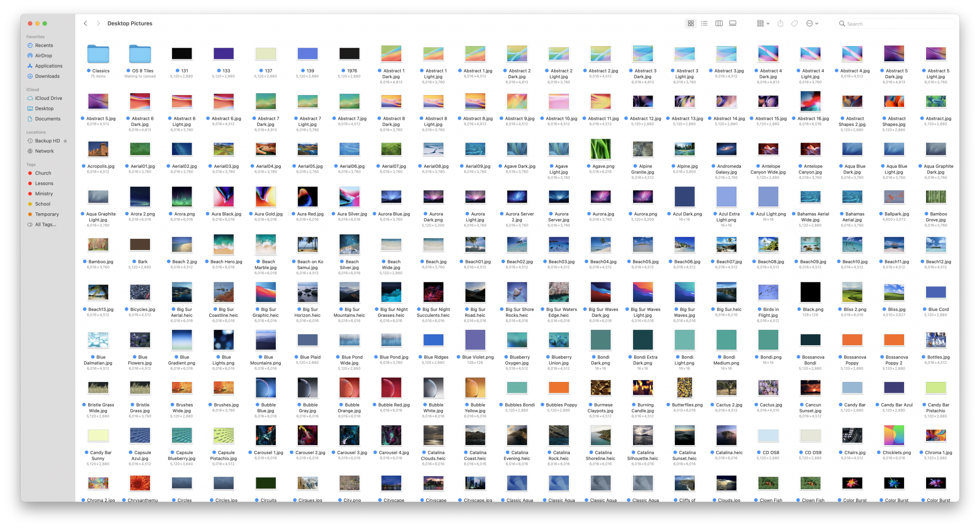The width and height of the screenshot is (980, 529).
Task: Open the group-by options dropdown
Action: pos(763,24)
